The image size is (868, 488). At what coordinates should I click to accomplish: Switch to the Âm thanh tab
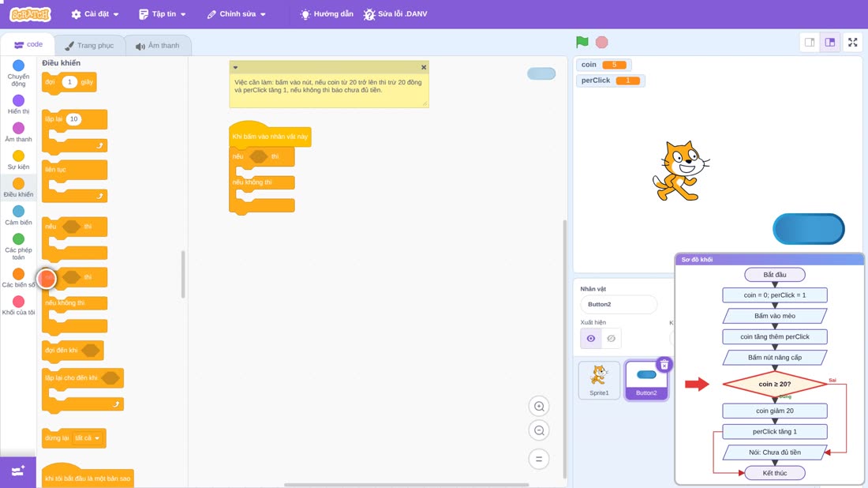coord(158,46)
